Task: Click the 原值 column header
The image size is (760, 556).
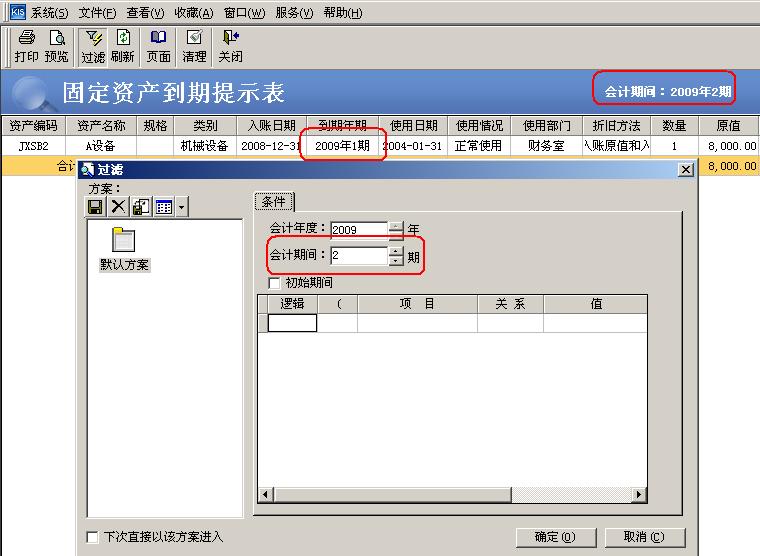Action: pyautogui.click(x=728, y=126)
